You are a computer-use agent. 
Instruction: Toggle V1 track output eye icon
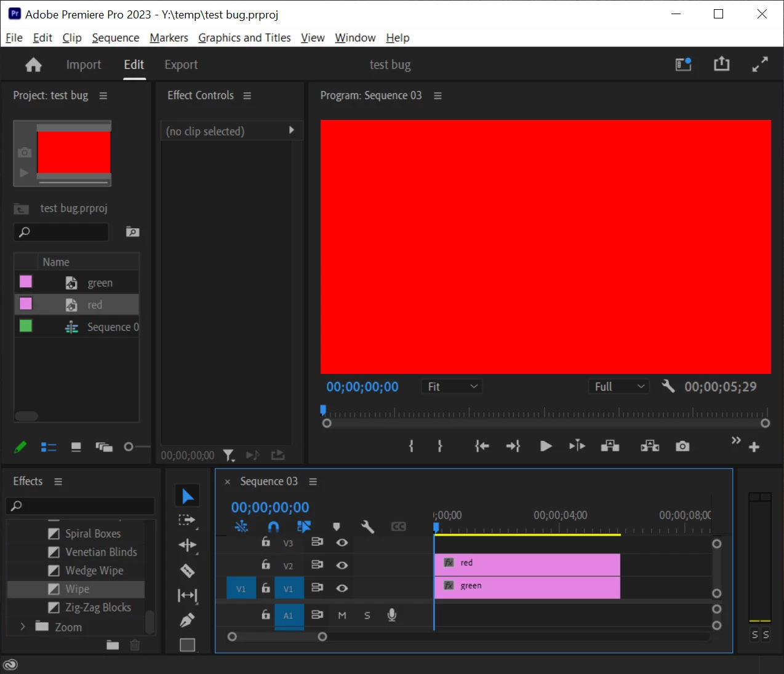(x=342, y=588)
